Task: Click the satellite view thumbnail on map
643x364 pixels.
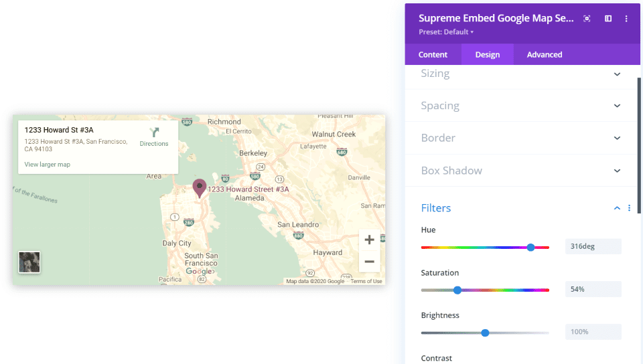Action: tap(29, 262)
